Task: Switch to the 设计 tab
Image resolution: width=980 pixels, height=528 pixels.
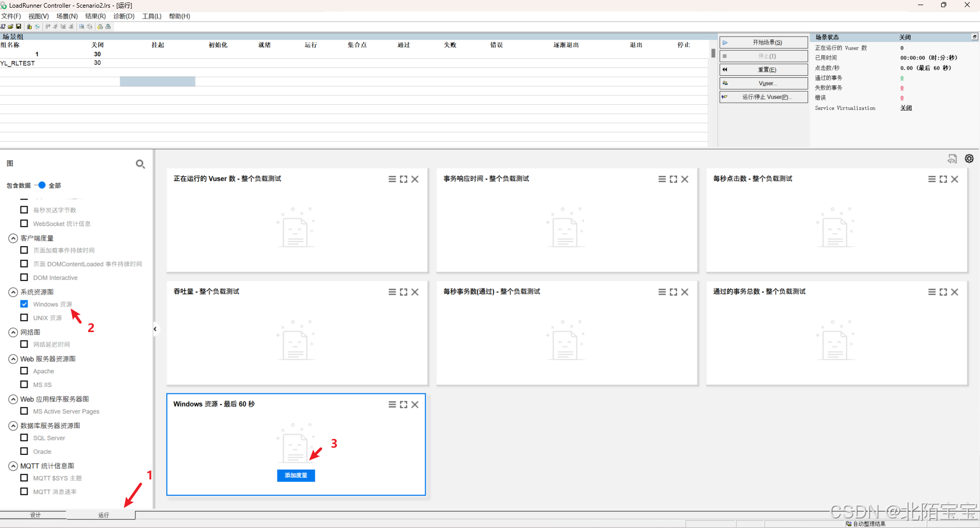Action: point(34,515)
